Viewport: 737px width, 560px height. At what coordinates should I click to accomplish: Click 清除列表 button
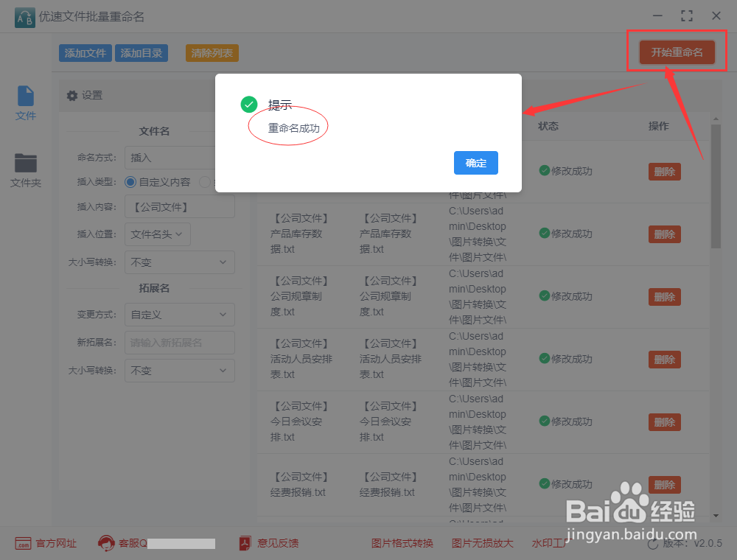point(212,53)
